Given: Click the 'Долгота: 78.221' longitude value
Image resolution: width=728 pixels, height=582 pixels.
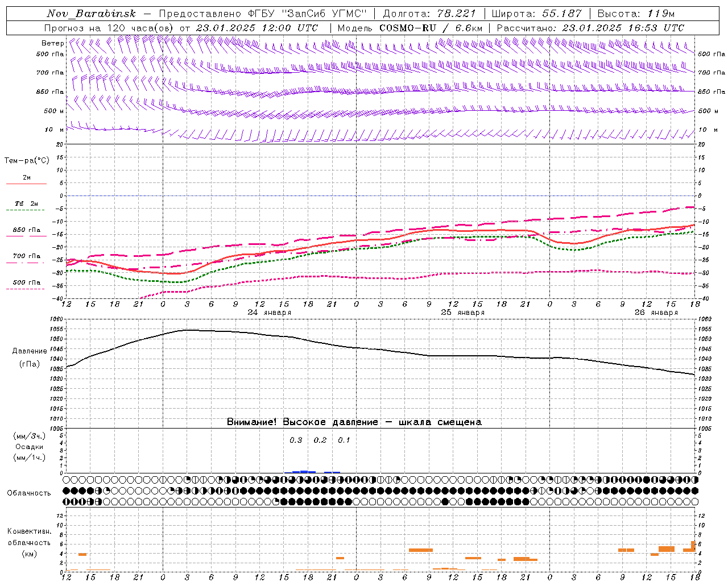Looking at the screenshot, I should [x=429, y=14].
